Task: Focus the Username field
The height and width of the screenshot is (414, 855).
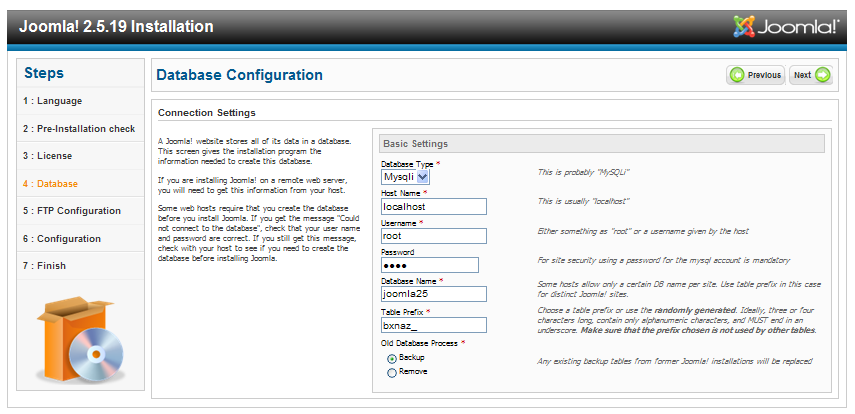Action: click(433, 236)
